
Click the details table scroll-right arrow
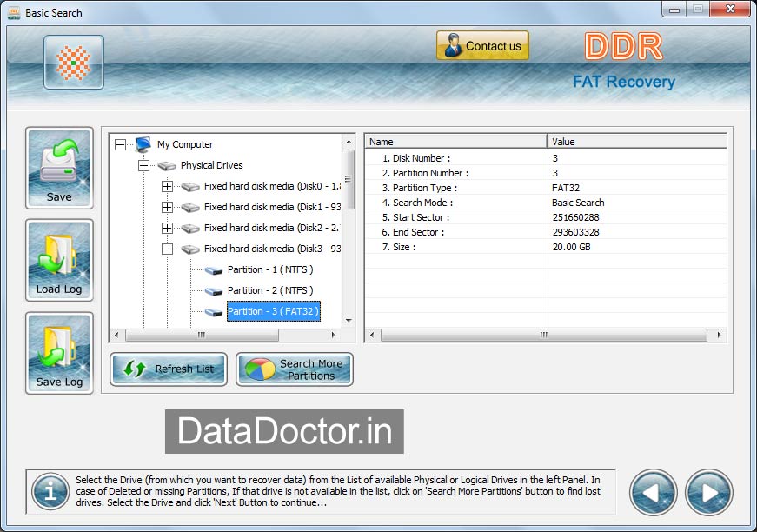coord(720,335)
